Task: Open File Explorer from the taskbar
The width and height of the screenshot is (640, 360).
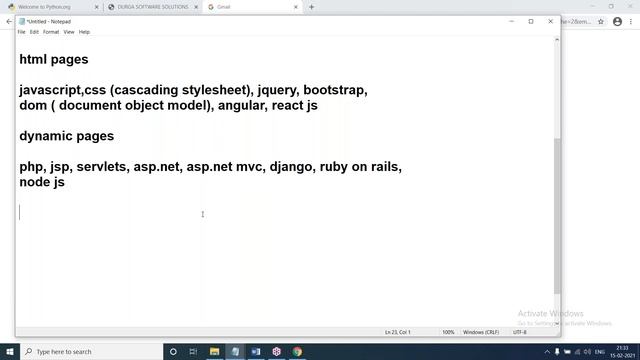Action: point(214,351)
